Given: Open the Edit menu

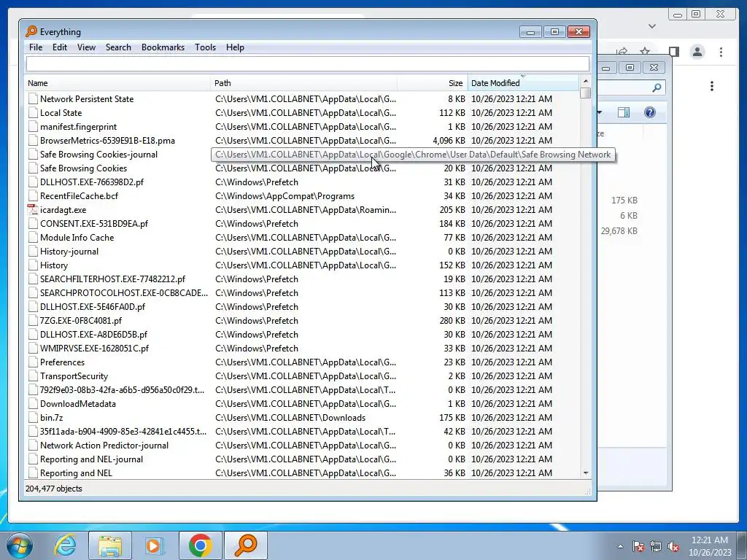Looking at the screenshot, I should coord(60,47).
